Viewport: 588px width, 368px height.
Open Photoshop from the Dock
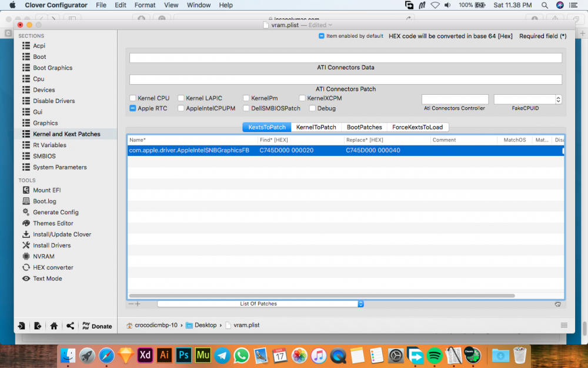tap(183, 355)
